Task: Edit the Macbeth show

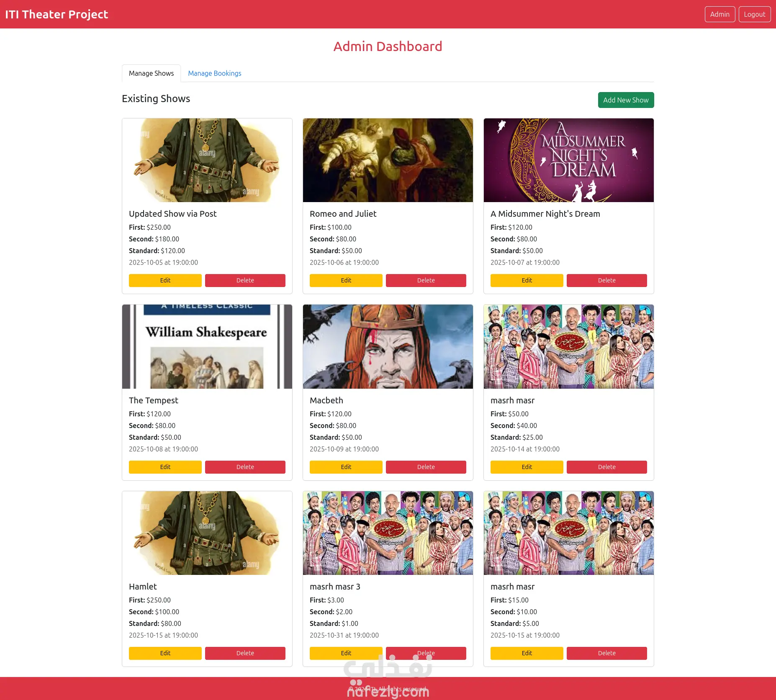Action: coord(346,467)
